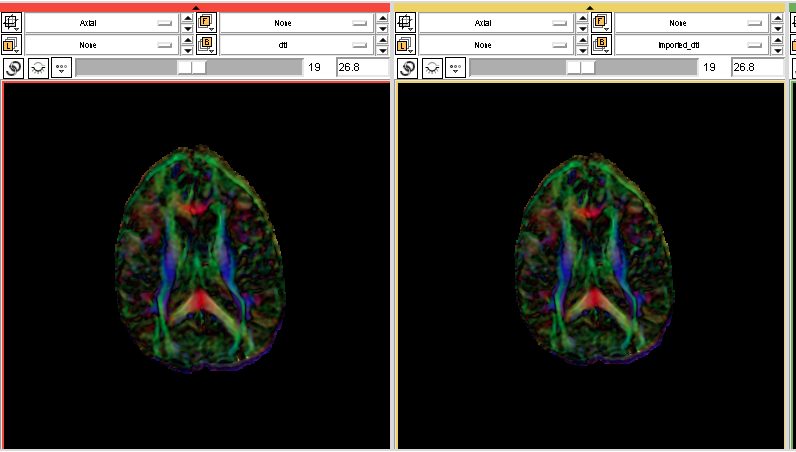Image resolution: width=796 pixels, height=452 pixels.
Task: Click the background layer icon in yellow viewer
Action: click(601, 44)
